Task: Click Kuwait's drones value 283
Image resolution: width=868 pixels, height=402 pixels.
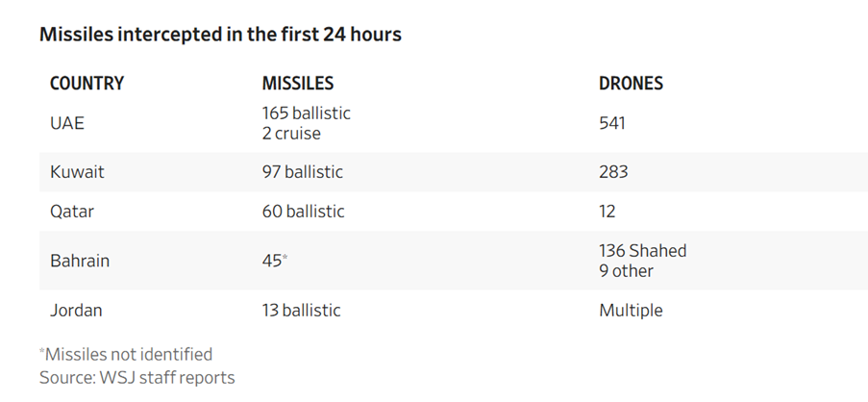Action: (x=613, y=172)
